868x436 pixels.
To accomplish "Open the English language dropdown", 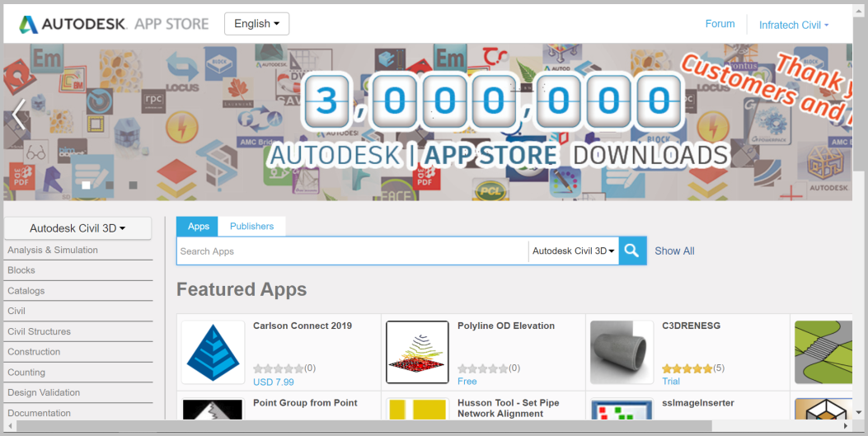I will [x=256, y=24].
